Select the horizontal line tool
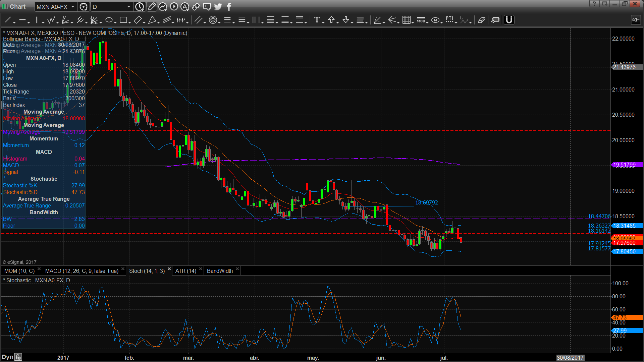The image size is (644, 362). [22, 20]
